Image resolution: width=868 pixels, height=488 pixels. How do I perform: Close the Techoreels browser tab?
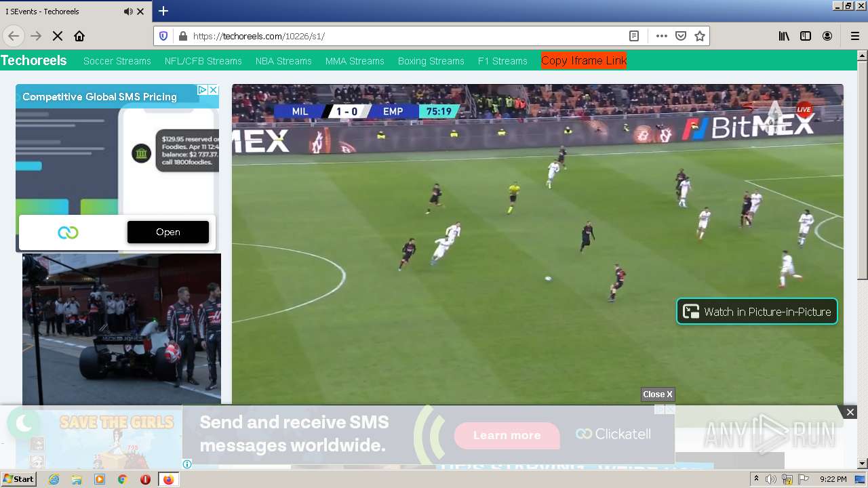pos(140,12)
